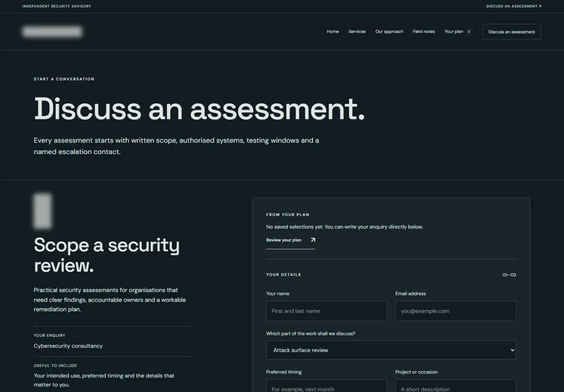Click the blurred image above Scope heading
Screen dimensions: 564x392
[42, 211]
